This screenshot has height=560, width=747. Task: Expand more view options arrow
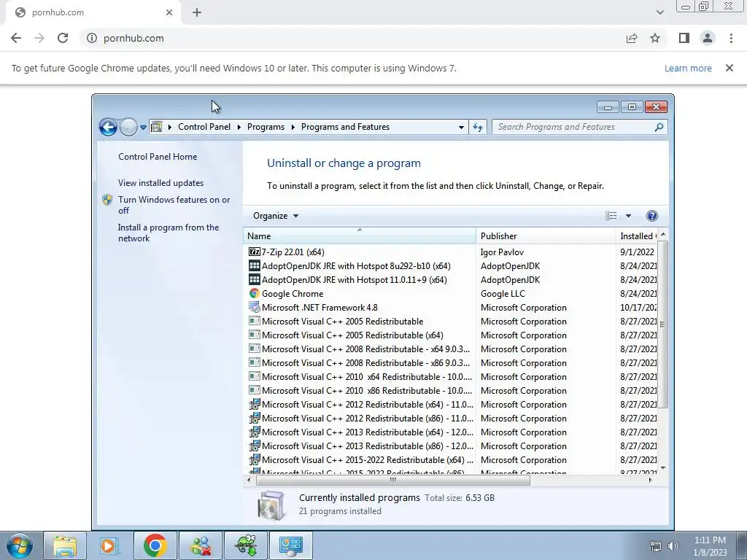tap(628, 216)
